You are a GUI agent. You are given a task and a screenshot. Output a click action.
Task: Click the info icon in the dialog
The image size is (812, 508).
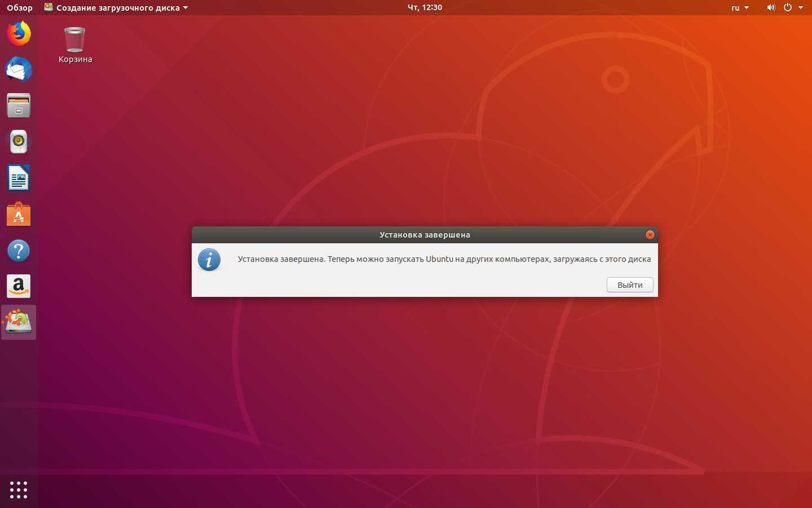(x=209, y=260)
